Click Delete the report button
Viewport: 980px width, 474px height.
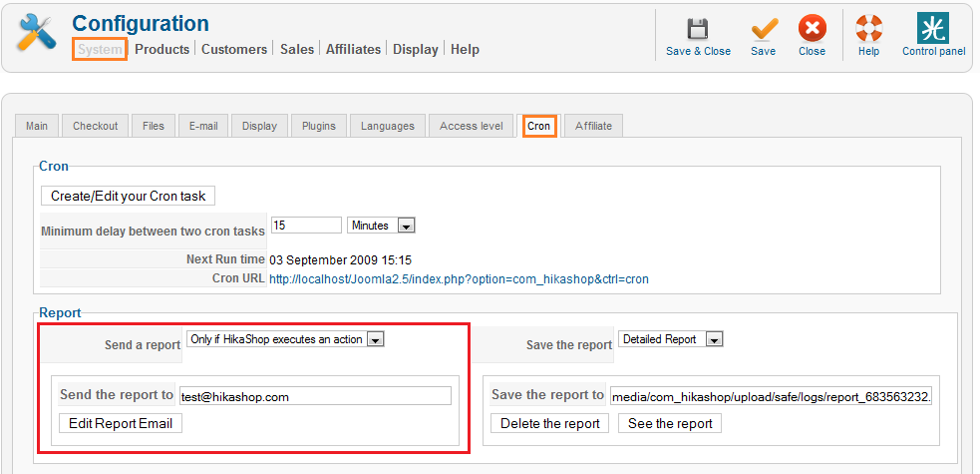coord(550,423)
